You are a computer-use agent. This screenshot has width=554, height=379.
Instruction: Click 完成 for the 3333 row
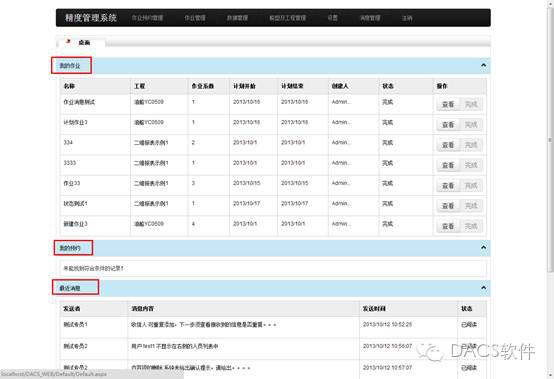coord(471,165)
